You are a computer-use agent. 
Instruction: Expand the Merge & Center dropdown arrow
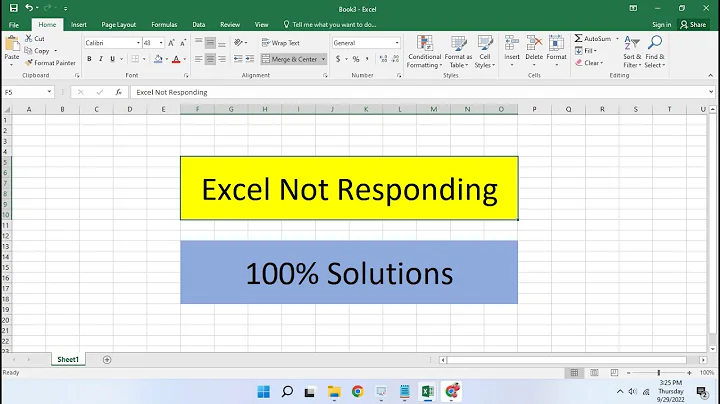pos(323,59)
